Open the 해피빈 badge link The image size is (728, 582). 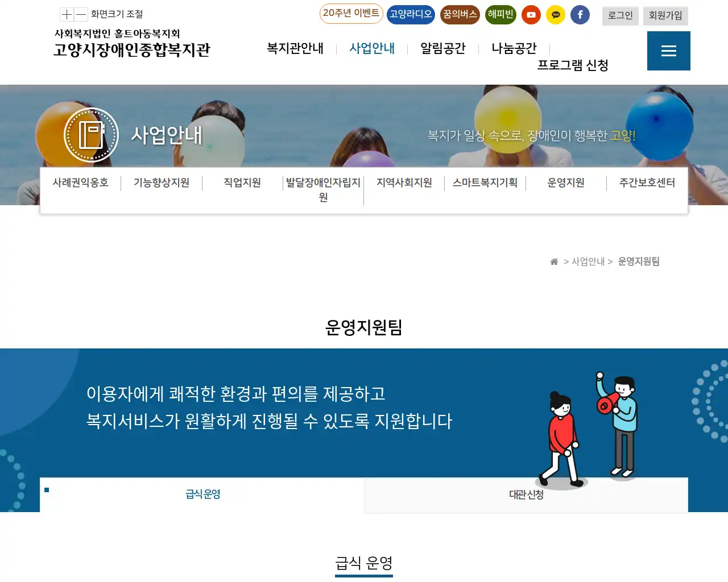(x=500, y=14)
